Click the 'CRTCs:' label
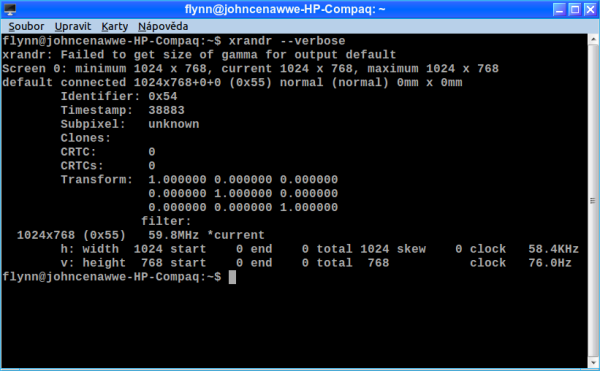 click(82, 166)
